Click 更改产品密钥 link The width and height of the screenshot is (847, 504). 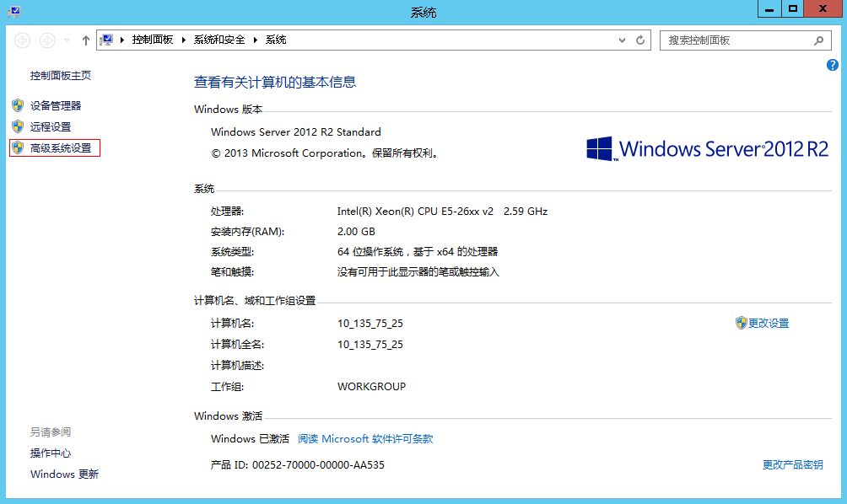click(793, 464)
